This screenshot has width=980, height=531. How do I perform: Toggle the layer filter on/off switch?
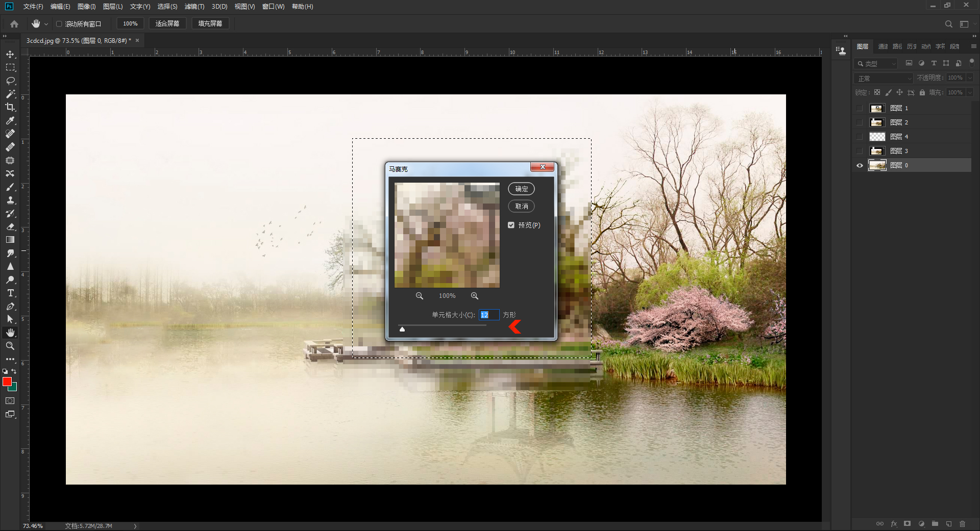click(x=971, y=62)
